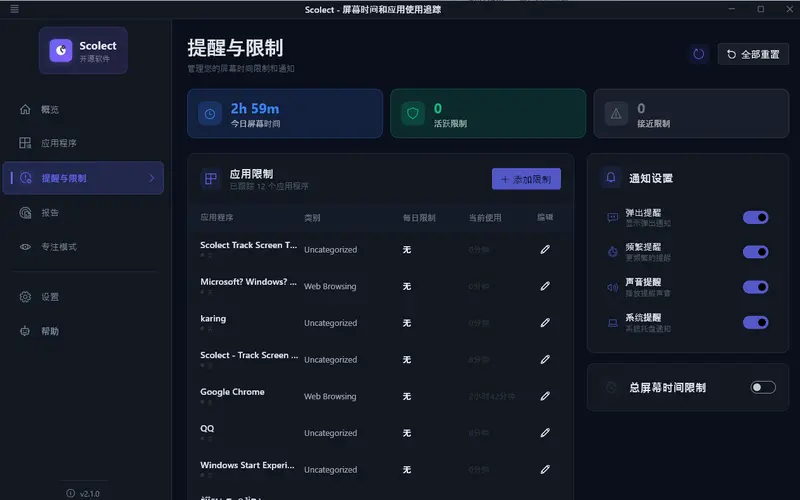Toggle 声音提醒 sound alerts switch
The height and width of the screenshot is (500, 800).
click(756, 287)
